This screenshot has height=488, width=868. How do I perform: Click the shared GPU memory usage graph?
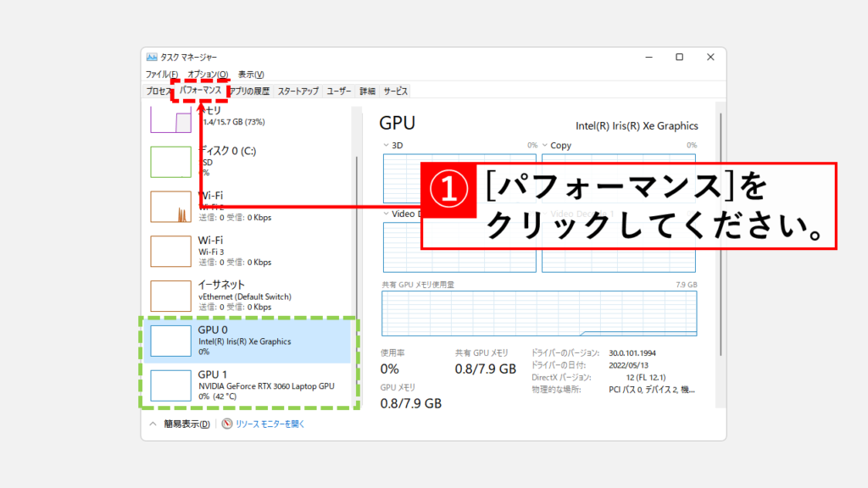539,313
